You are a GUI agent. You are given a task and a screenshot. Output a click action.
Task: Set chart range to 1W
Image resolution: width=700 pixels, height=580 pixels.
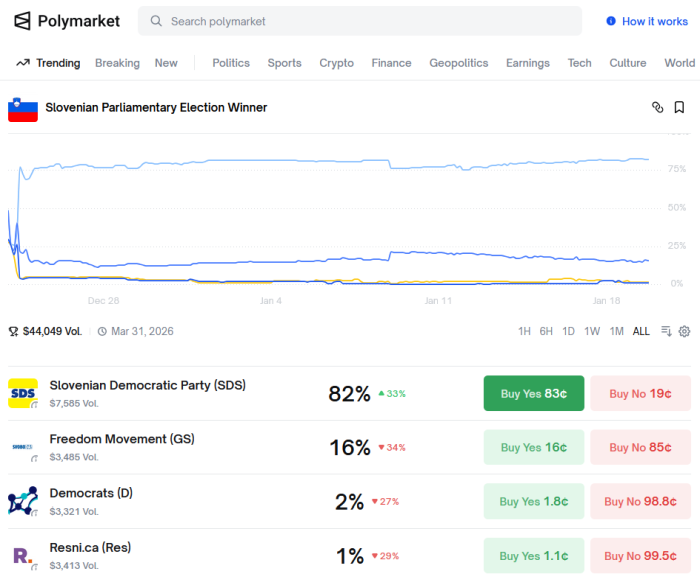pos(592,331)
